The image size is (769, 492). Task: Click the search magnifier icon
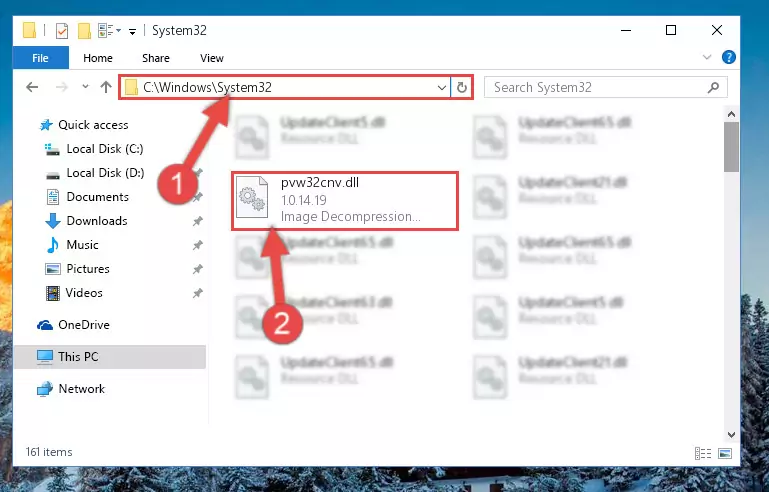click(713, 87)
